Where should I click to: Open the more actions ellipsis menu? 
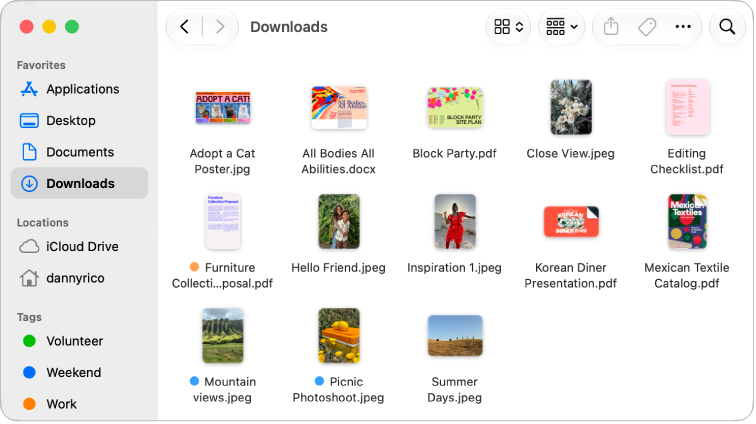683,27
